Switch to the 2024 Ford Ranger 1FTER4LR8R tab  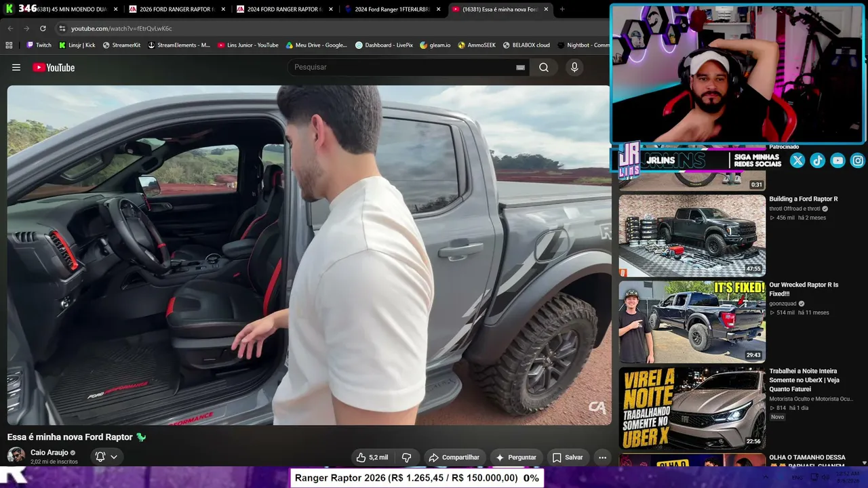[x=391, y=9]
